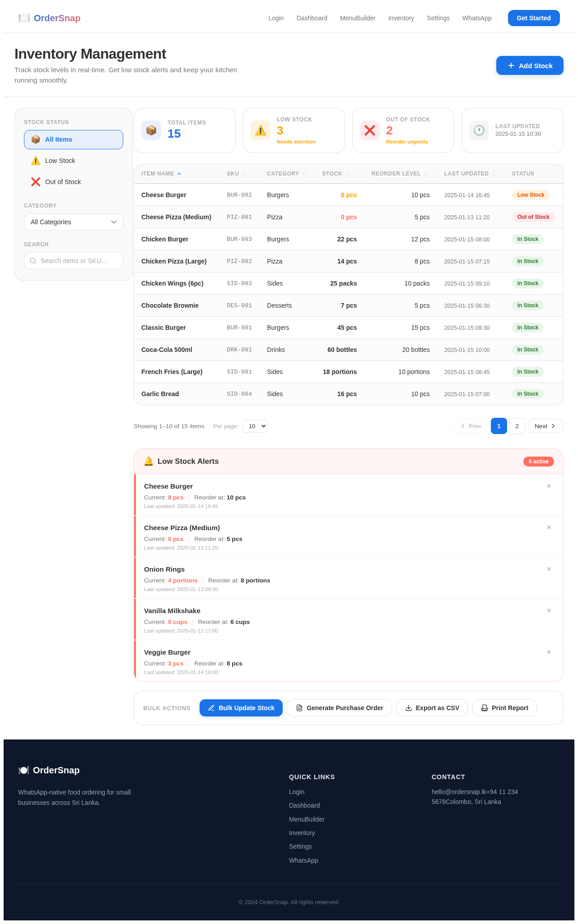578x924 pixels.
Task: Dismiss the Onion Rings alert
Action: (x=549, y=569)
